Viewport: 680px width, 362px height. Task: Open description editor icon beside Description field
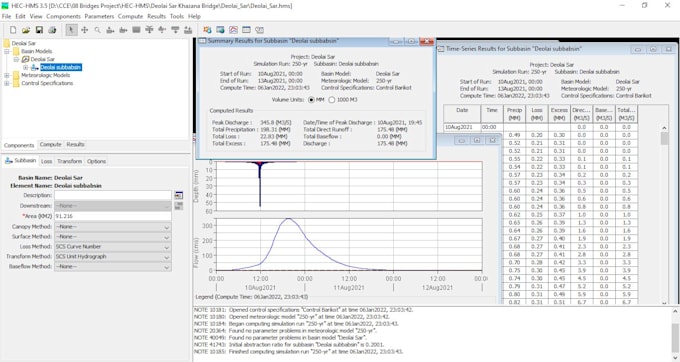click(x=179, y=196)
